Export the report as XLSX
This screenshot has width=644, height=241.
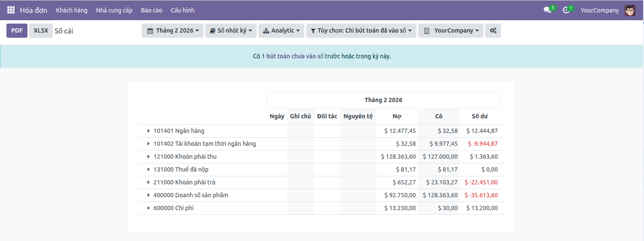pyautogui.click(x=41, y=30)
